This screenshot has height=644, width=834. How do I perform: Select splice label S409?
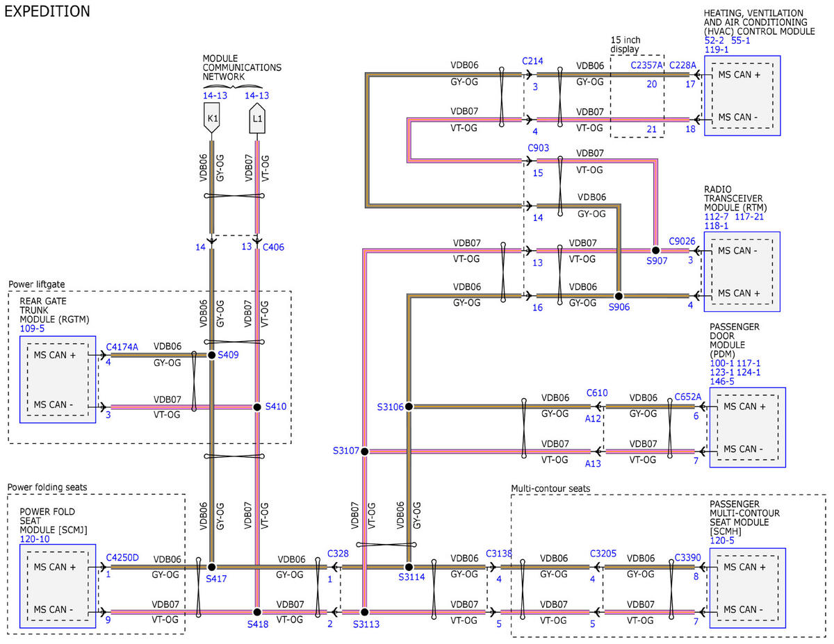point(228,355)
